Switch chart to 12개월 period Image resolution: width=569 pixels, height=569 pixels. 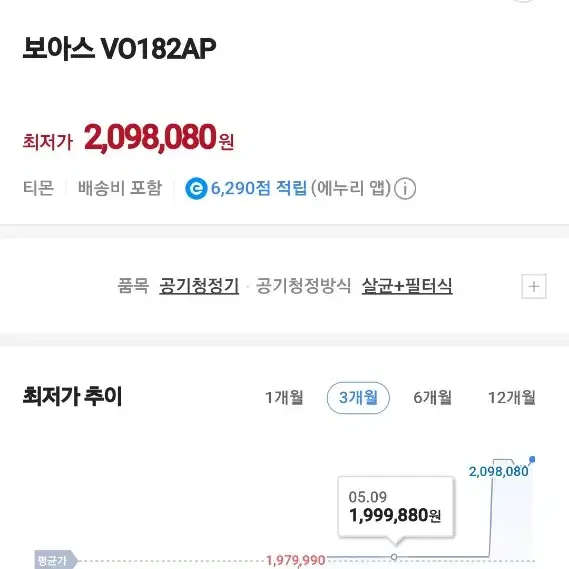pyautogui.click(x=511, y=398)
